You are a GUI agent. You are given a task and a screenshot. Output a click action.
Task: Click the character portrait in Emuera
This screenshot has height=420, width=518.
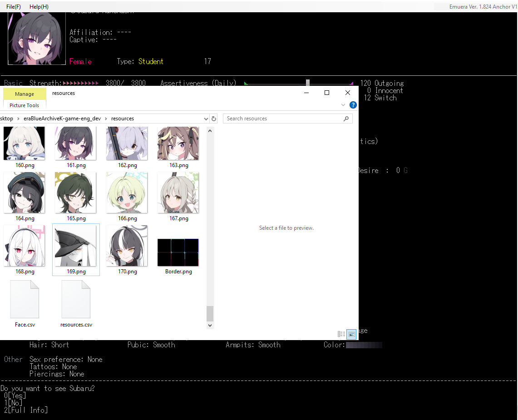37,38
